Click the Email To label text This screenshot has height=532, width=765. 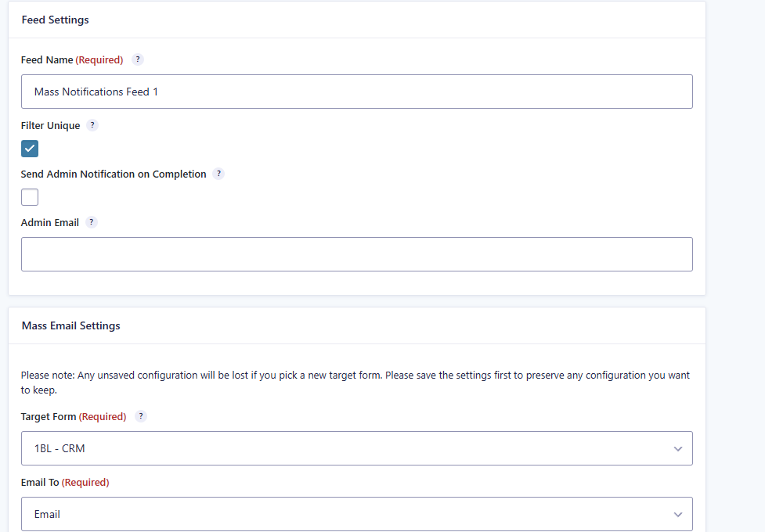pos(40,483)
